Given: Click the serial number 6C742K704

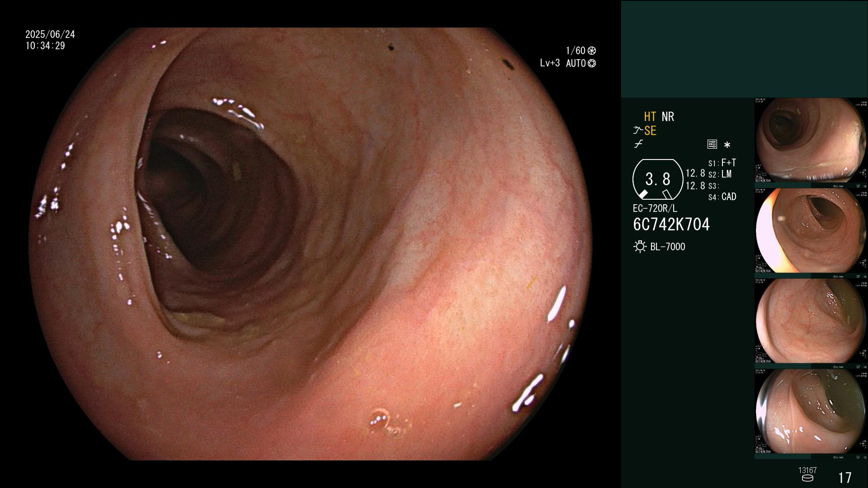Looking at the screenshot, I should [671, 225].
